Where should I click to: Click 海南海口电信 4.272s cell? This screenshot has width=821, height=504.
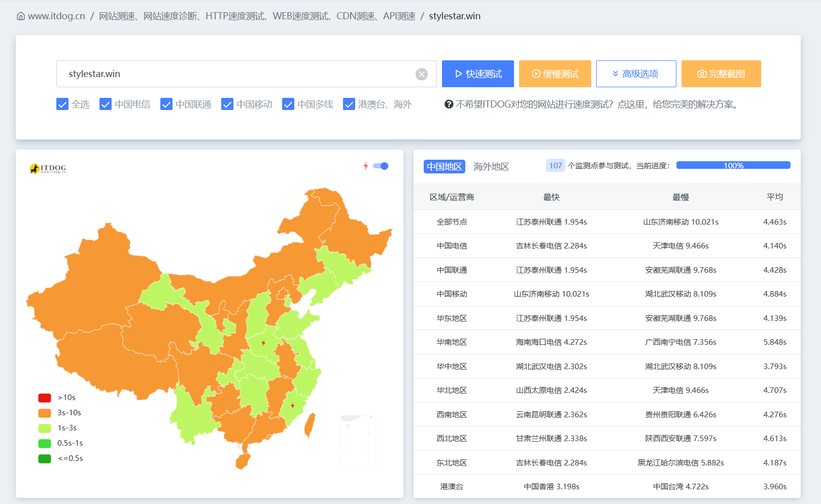point(552,342)
